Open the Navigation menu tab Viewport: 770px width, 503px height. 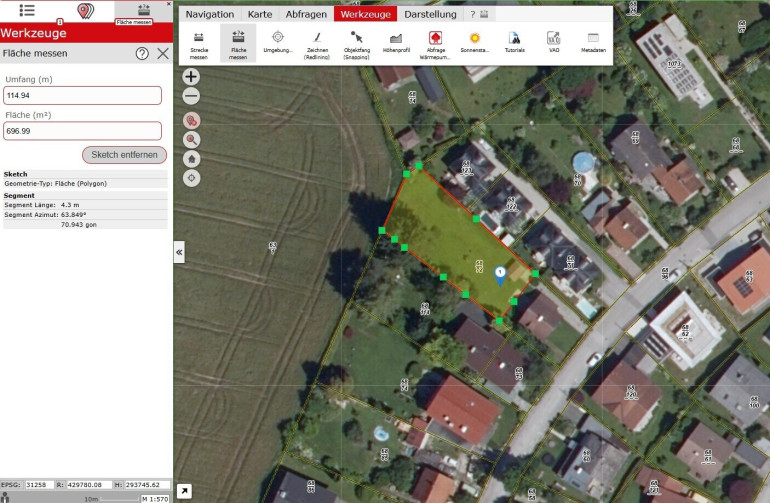210,14
